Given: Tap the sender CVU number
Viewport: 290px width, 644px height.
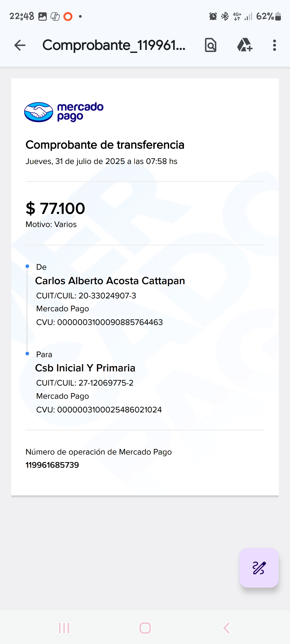Looking at the screenshot, I should [110, 322].
